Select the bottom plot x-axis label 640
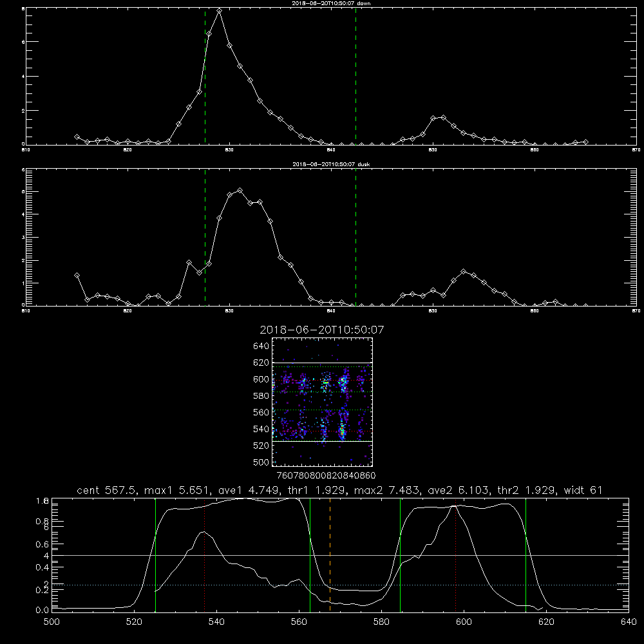Image resolution: width=644 pixels, height=644 pixels. [629, 622]
